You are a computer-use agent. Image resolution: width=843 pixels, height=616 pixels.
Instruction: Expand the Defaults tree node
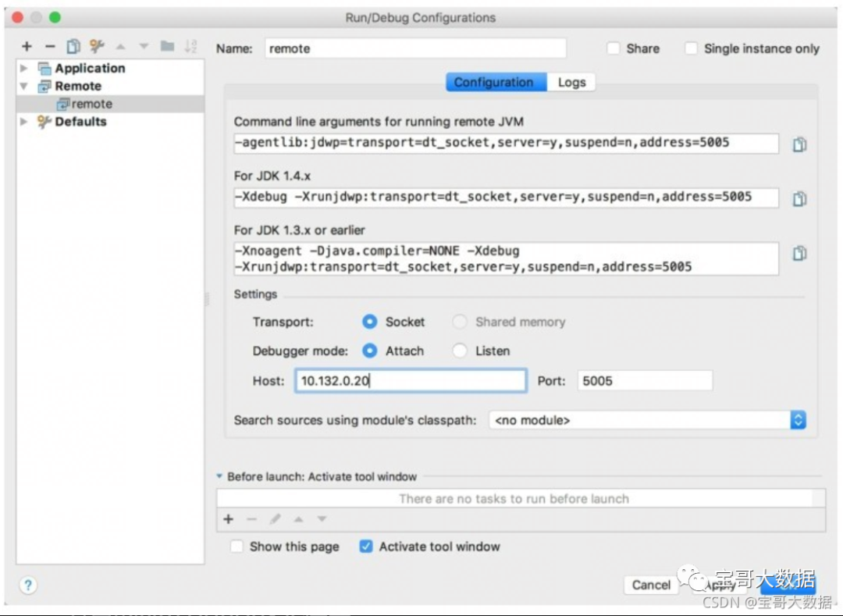point(23,122)
